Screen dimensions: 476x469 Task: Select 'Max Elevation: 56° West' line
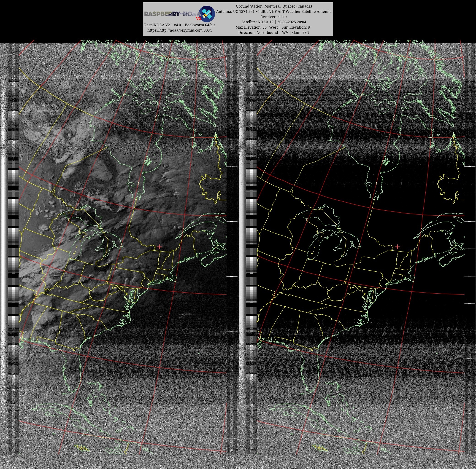pos(273,27)
